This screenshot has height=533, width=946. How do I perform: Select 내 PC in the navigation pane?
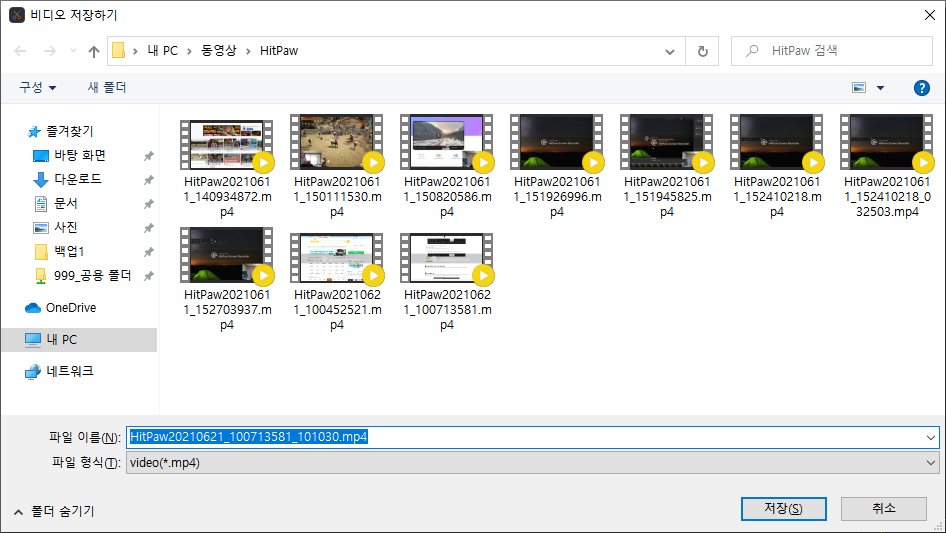click(x=78, y=340)
